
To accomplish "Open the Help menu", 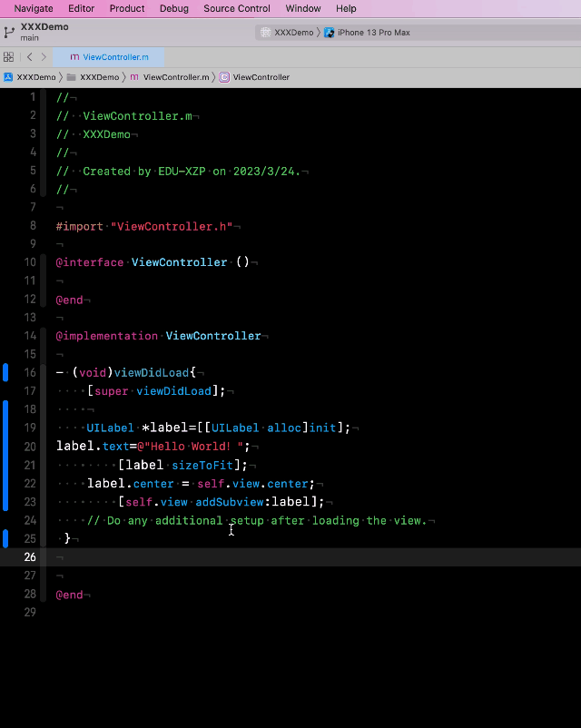I will click(346, 8).
